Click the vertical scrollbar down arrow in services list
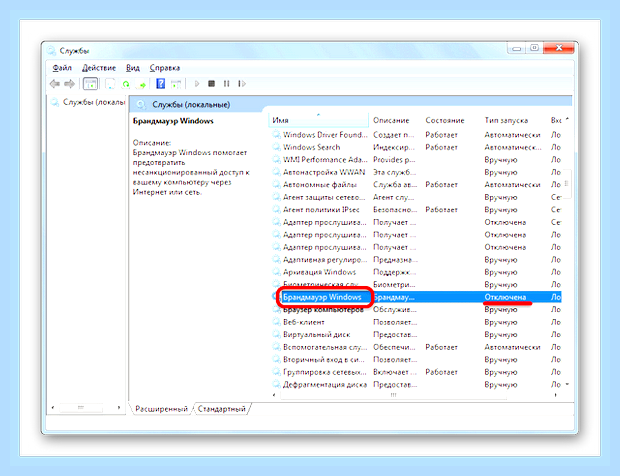This screenshot has width=620, height=476. pos(567,384)
